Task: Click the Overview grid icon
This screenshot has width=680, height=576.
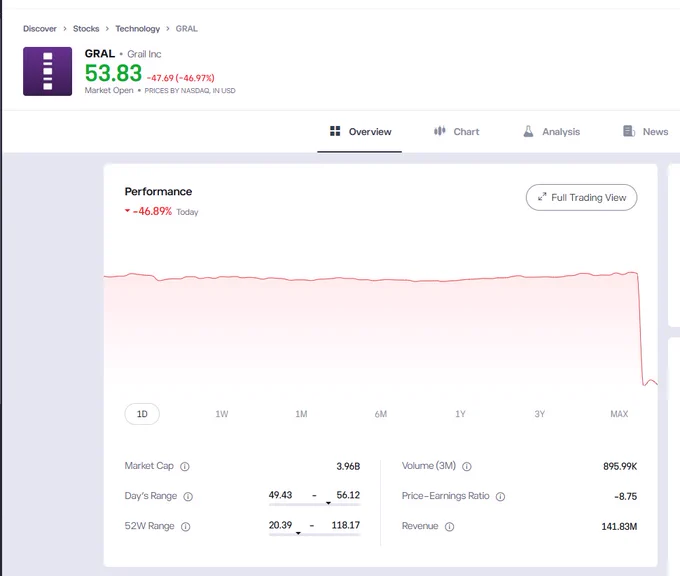Action: coord(335,131)
